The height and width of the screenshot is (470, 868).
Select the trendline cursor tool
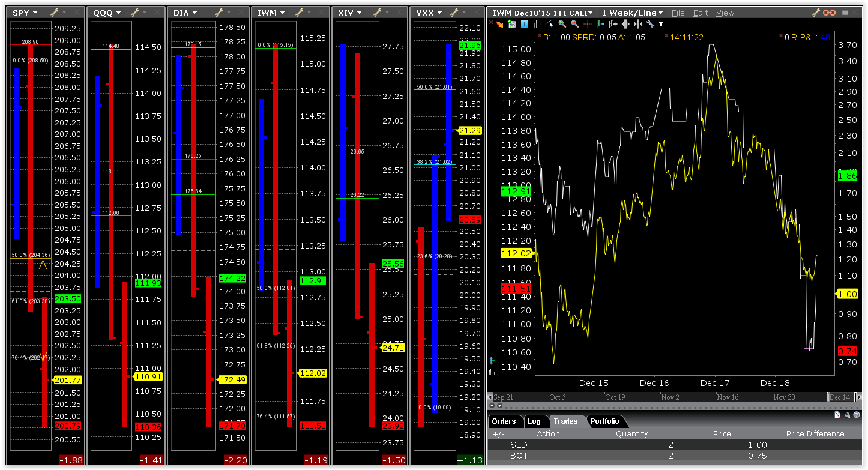pos(550,24)
